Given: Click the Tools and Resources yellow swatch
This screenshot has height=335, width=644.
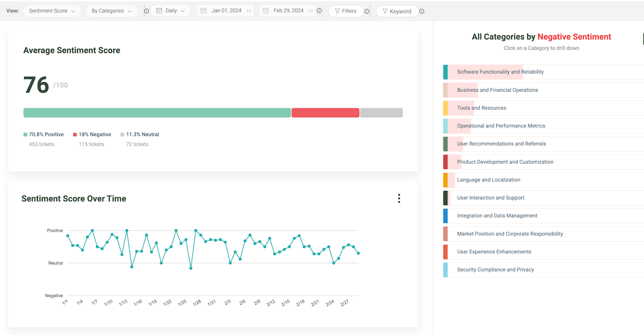Looking at the screenshot, I should 445,108.
